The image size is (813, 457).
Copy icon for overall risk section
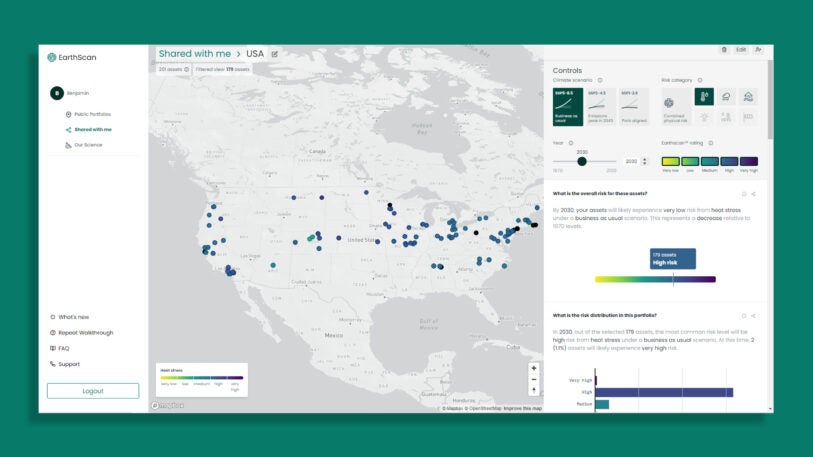tap(744, 194)
